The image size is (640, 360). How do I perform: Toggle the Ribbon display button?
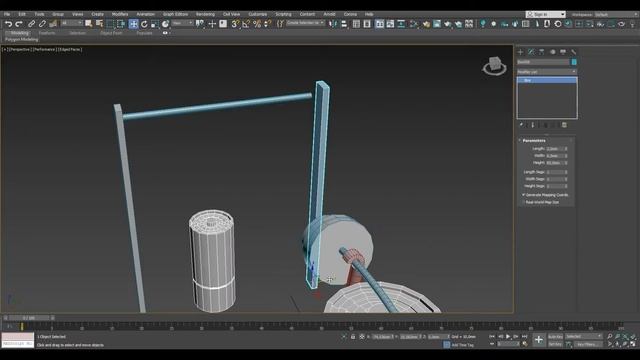[379, 24]
